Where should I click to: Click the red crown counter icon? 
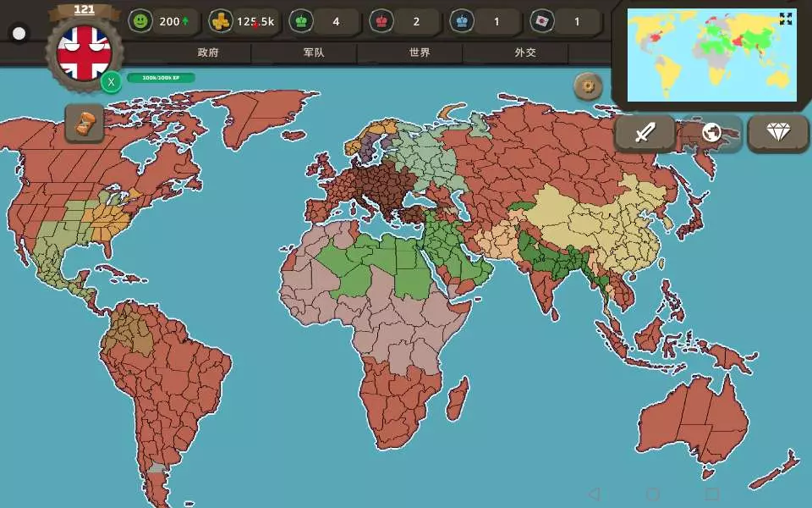tap(381, 22)
